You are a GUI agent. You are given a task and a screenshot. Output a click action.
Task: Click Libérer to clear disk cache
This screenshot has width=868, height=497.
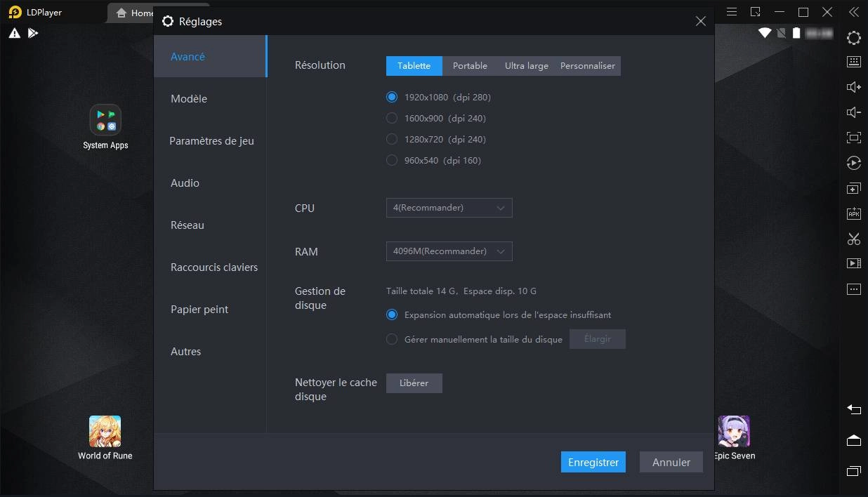[414, 383]
